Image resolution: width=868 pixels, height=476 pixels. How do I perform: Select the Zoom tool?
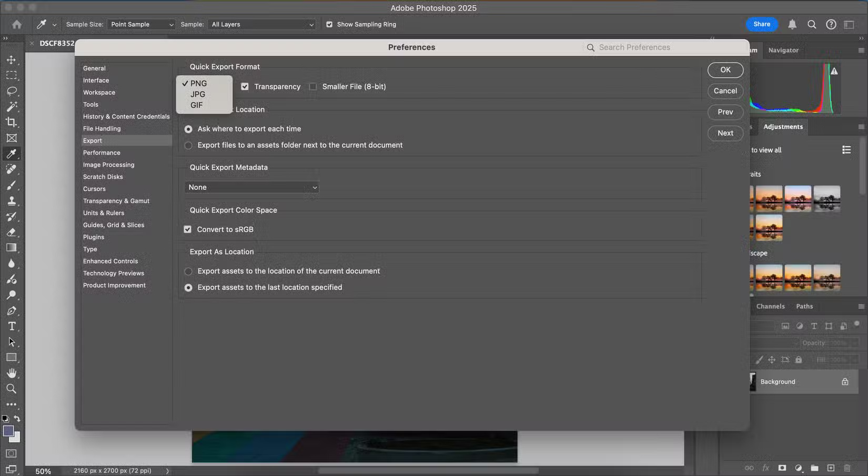12,389
